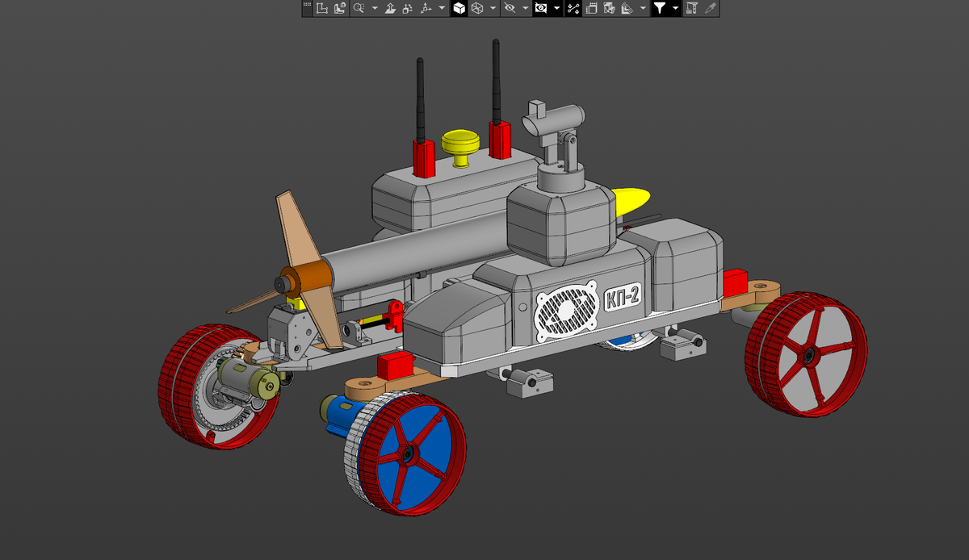Open the zoom options dropdown arrow
Screen dimensions: 969x560
pos(375,8)
